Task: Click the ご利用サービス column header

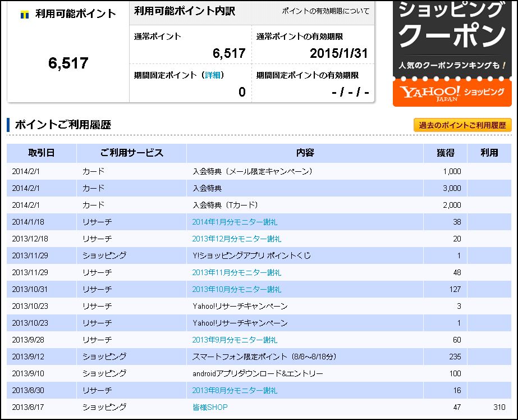Action: pos(131,153)
